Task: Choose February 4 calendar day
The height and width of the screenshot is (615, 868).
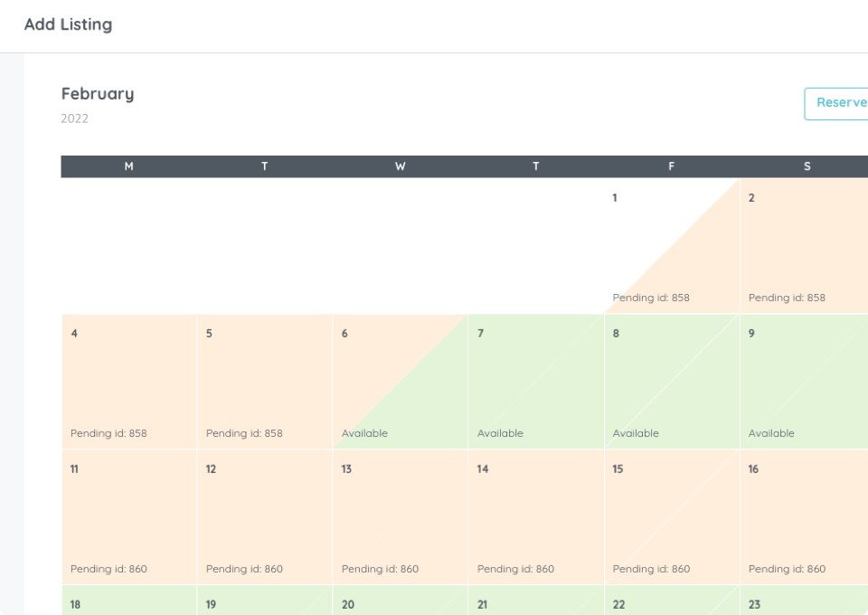Action: click(x=129, y=382)
